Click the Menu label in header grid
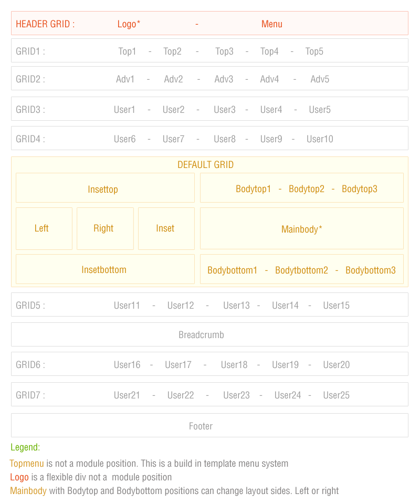This screenshot has width=420, height=504. click(272, 24)
